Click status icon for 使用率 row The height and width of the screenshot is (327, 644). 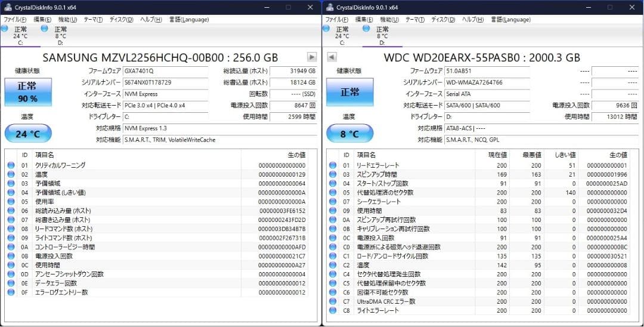(11, 201)
